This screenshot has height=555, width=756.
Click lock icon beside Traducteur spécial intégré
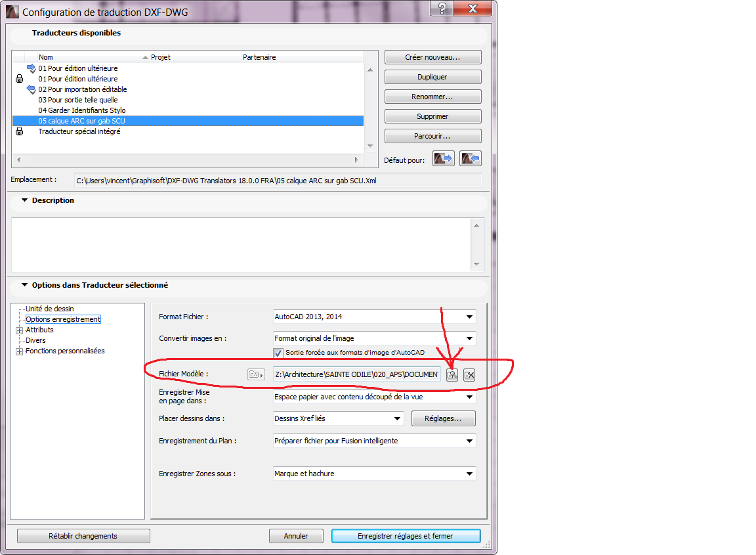click(x=19, y=131)
